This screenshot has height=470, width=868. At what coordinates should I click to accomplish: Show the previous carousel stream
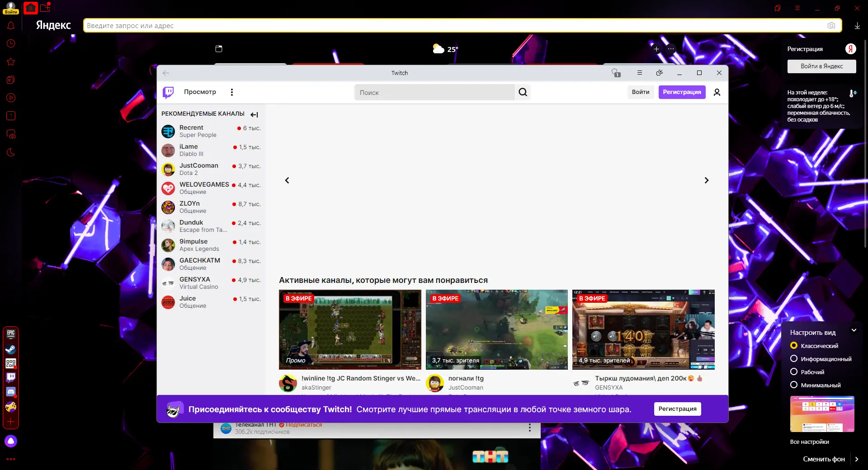click(x=287, y=180)
